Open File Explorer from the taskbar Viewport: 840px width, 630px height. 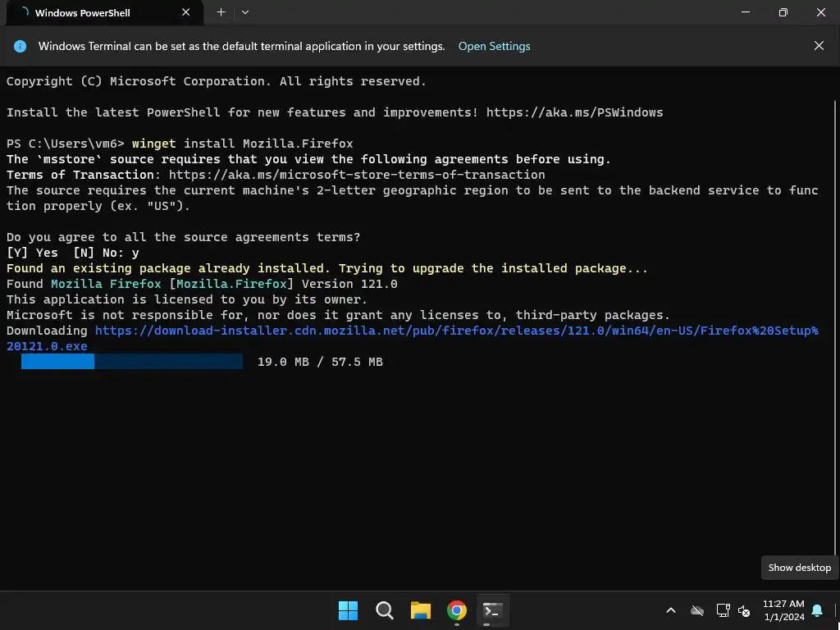tap(421, 610)
